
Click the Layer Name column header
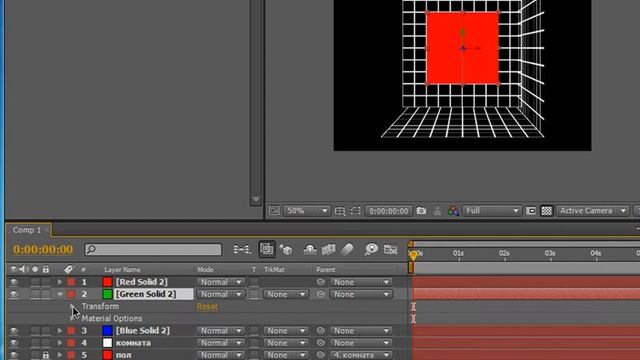pos(122,269)
